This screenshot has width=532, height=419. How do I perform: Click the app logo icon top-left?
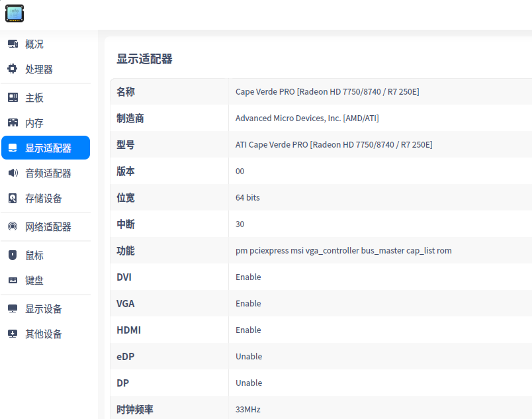[14, 13]
